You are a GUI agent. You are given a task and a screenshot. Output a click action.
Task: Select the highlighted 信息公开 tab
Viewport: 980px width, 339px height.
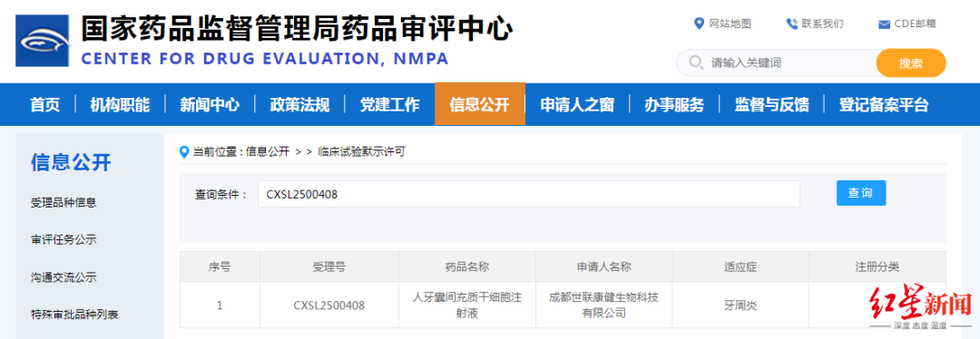[480, 104]
